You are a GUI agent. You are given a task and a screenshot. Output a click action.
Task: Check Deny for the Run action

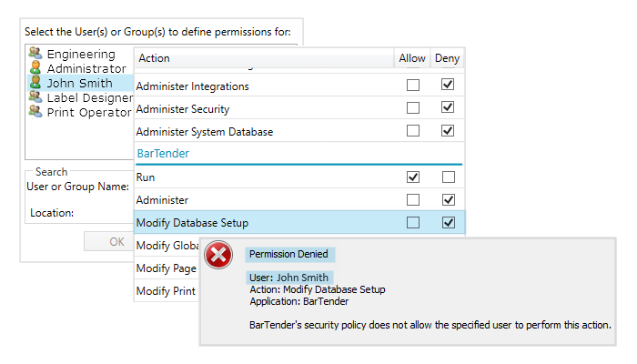click(x=447, y=177)
